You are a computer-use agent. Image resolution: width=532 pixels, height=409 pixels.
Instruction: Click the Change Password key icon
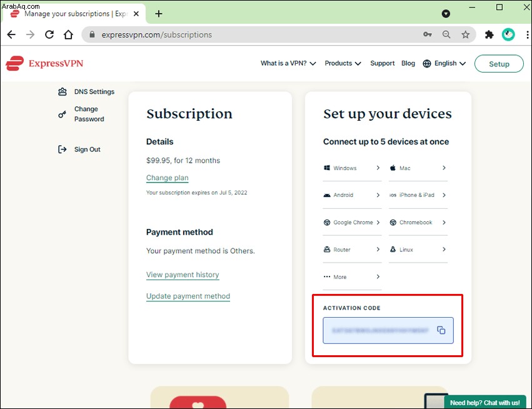pyautogui.click(x=62, y=114)
